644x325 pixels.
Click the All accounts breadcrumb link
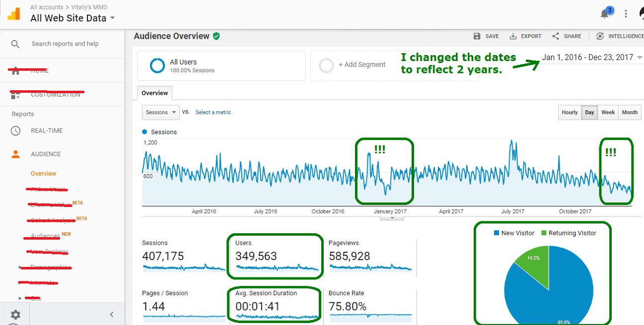pyautogui.click(x=47, y=7)
